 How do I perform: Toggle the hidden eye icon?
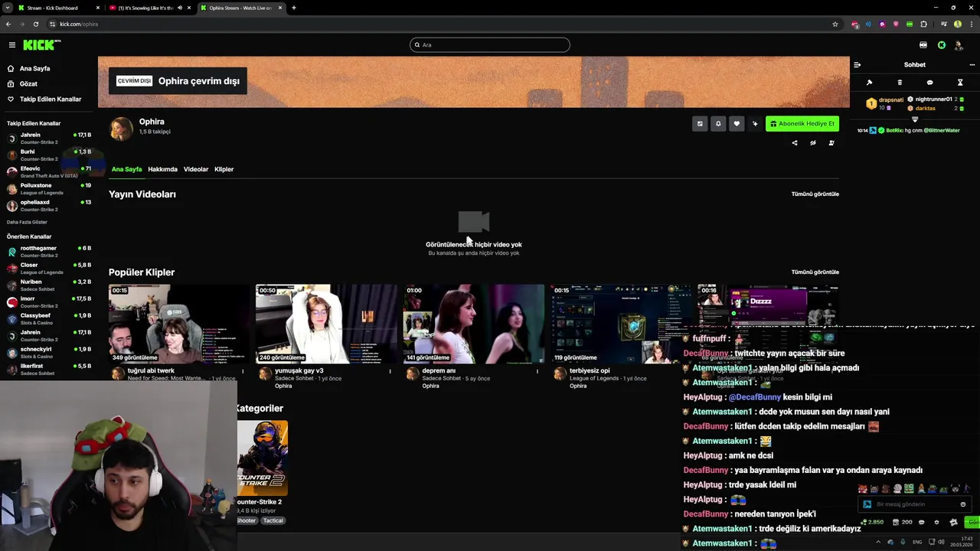click(x=813, y=143)
